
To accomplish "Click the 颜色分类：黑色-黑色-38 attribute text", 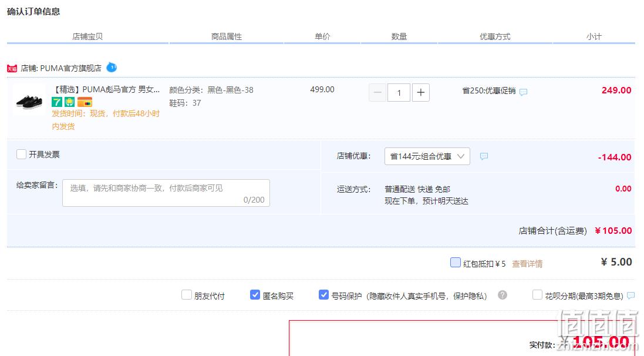I will pyautogui.click(x=211, y=90).
